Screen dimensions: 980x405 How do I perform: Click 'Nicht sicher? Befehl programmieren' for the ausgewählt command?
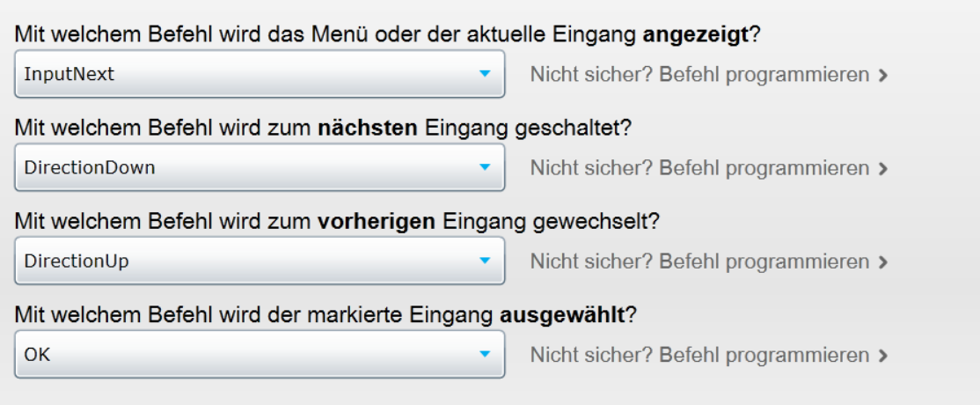(699, 355)
